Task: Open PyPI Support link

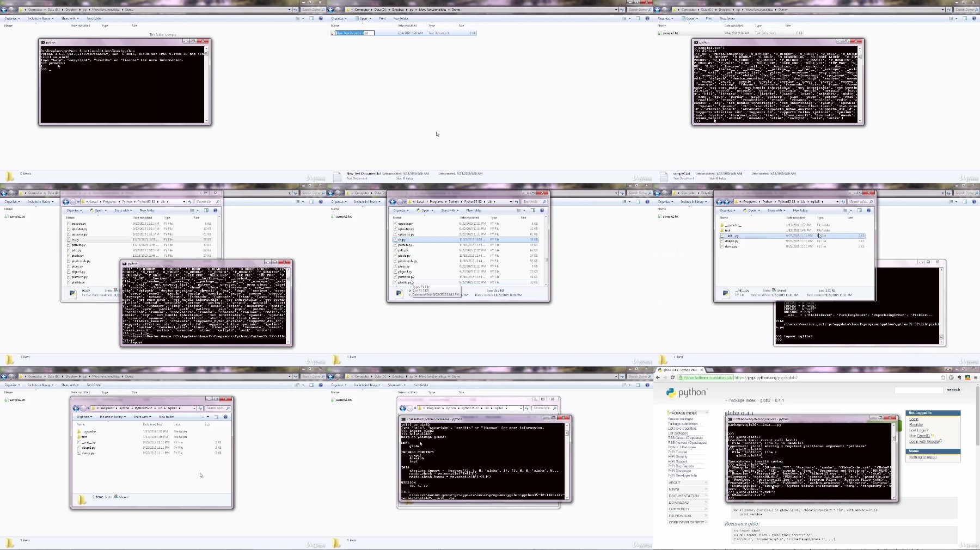Action: (x=677, y=461)
